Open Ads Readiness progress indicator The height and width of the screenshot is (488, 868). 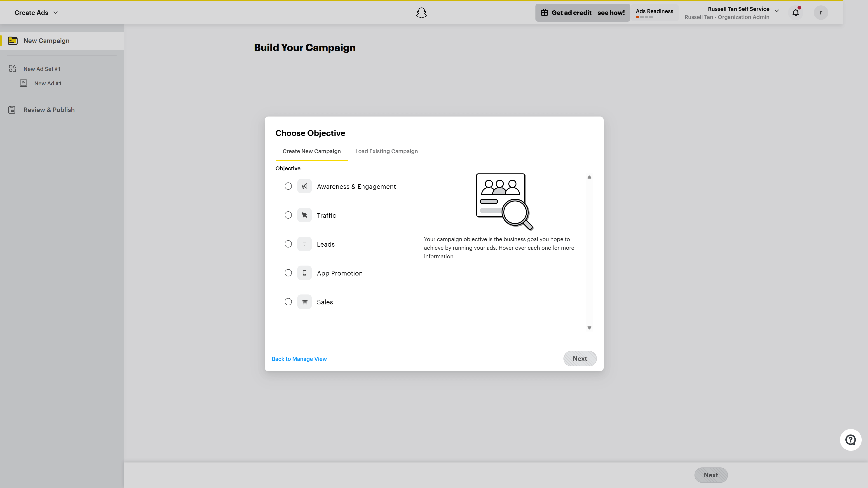click(654, 13)
